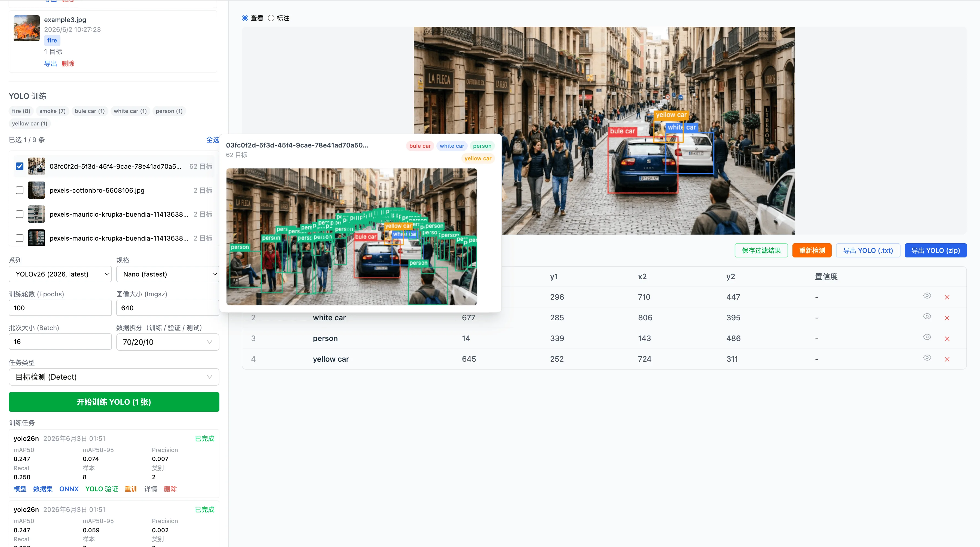This screenshot has height=547, width=980.
Task: Toggle eye icon in first detection row
Action: [x=927, y=296]
